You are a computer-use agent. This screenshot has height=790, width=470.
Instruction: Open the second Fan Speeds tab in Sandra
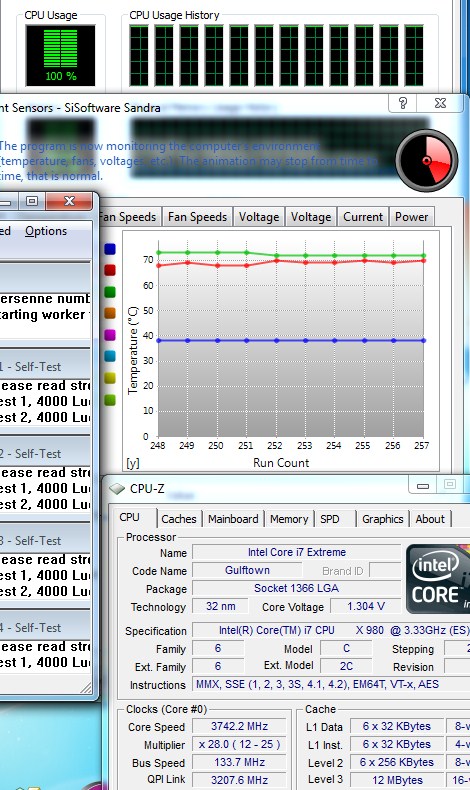[x=197, y=217]
